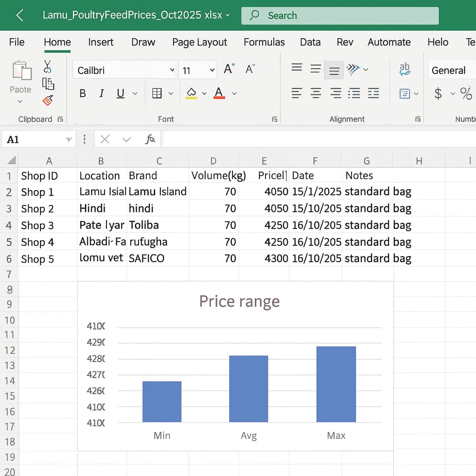Toggle Underline formatting
This screenshot has height=476, width=476.
pos(120,93)
